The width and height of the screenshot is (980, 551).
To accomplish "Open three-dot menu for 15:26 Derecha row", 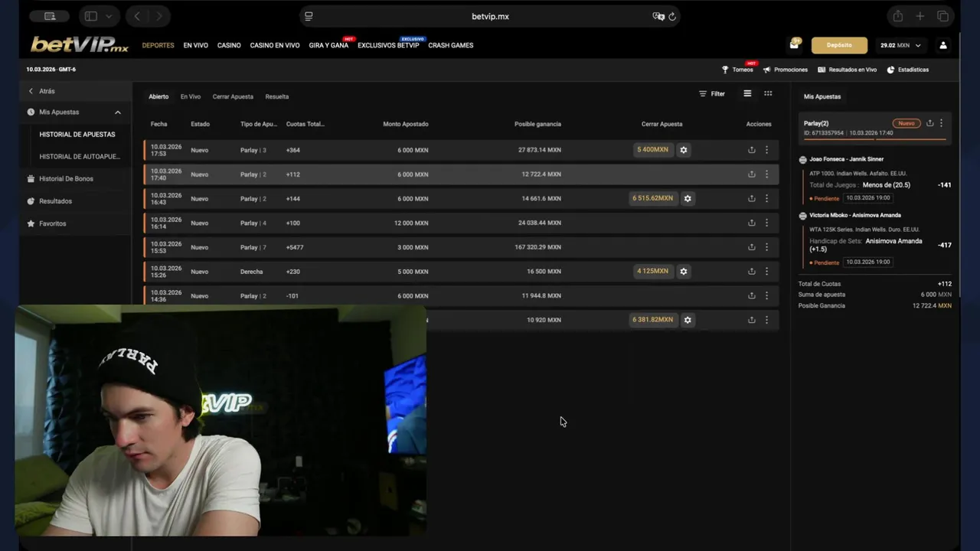I will pyautogui.click(x=766, y=271).
